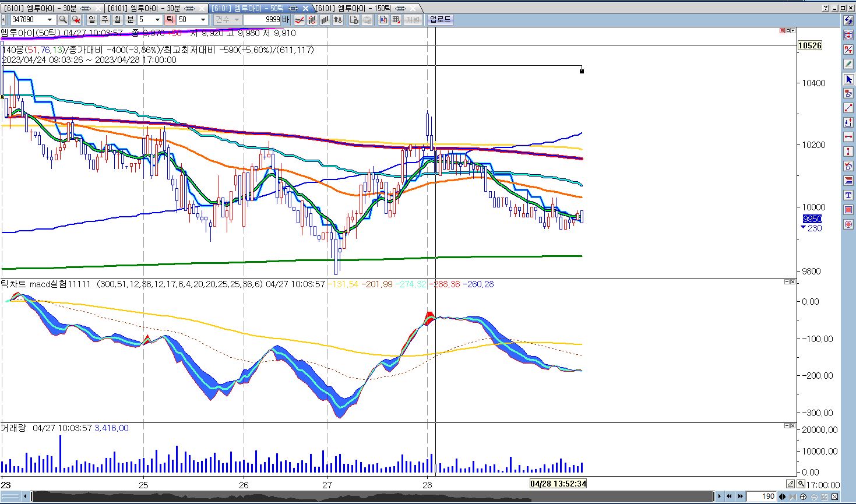Switch to the 엠투아이 - 150틱 tab
The width and height of the screenshot is (856, 504).
coord(361,8)
